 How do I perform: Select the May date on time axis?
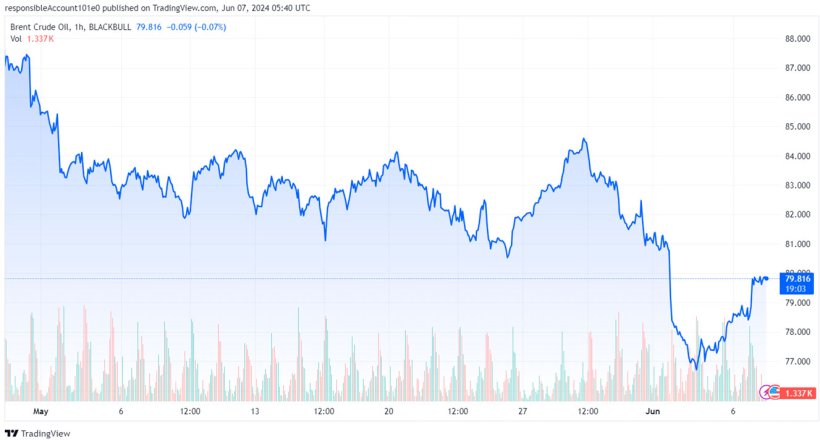pyautogui.click(x=40, y=411)
